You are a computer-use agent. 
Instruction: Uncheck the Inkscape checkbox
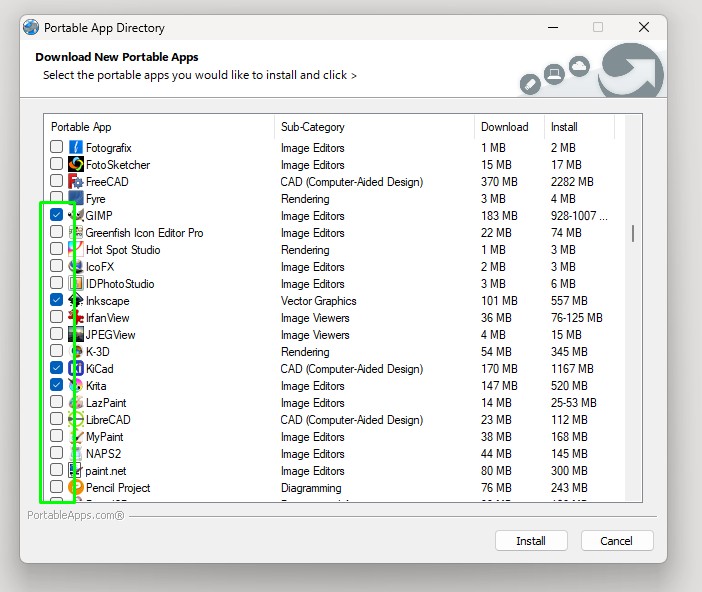tap(56, 301)
